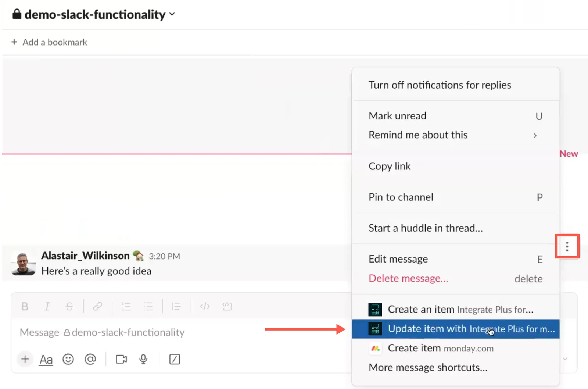This screenshot has width=588, height=389.
Task: Choose Update item with Integrate Plus
Action: pyautogui.click(x=456, y=329)
